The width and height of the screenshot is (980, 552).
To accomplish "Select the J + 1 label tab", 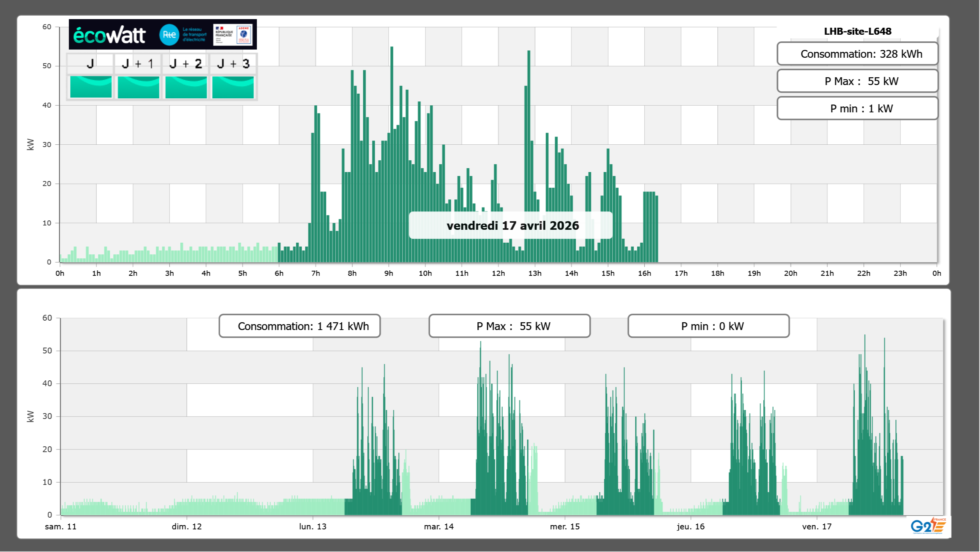I will pos(137,64).
